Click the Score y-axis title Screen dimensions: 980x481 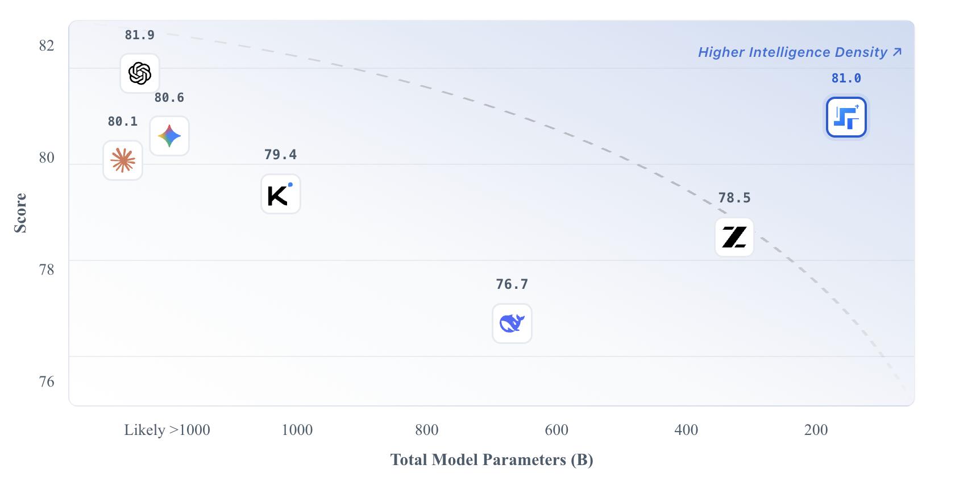[x=20, y=213]
